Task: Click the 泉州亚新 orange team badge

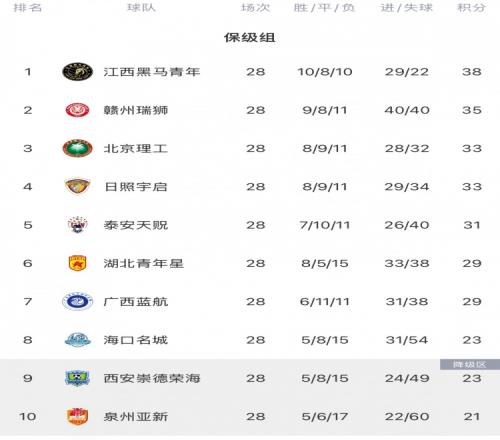Action: coord(77,416)
